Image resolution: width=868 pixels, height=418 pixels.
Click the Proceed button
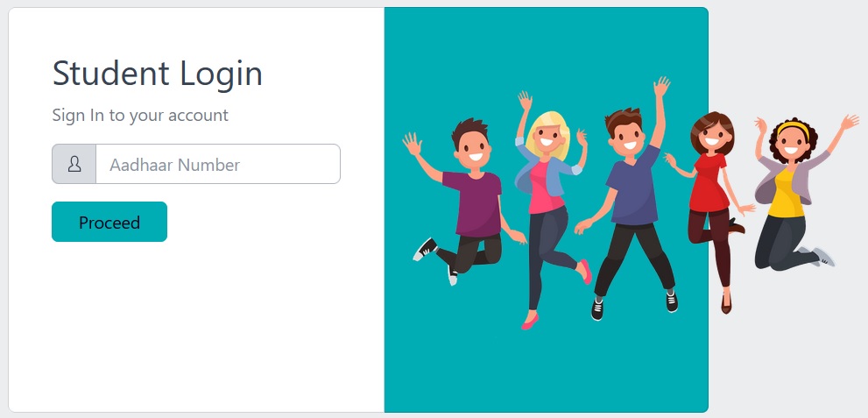[109, 222]
